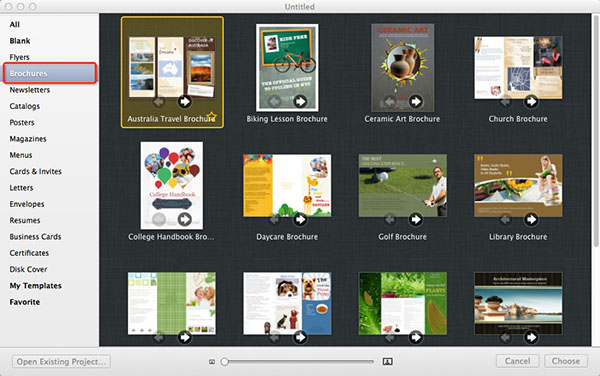Screen dimensions: 600x376
Task: Next page arrow on Architectural Masterpiece brochure
Action: coord(531,337)
